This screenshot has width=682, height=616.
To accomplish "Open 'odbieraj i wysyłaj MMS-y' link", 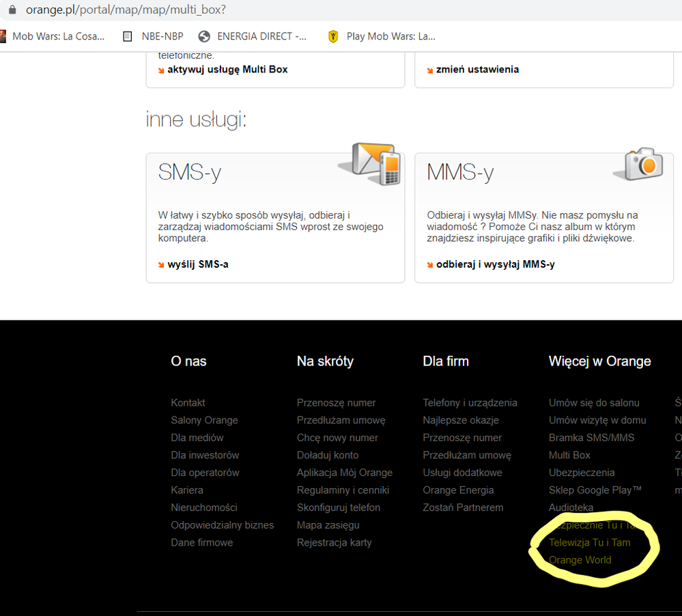I will 495,264.
